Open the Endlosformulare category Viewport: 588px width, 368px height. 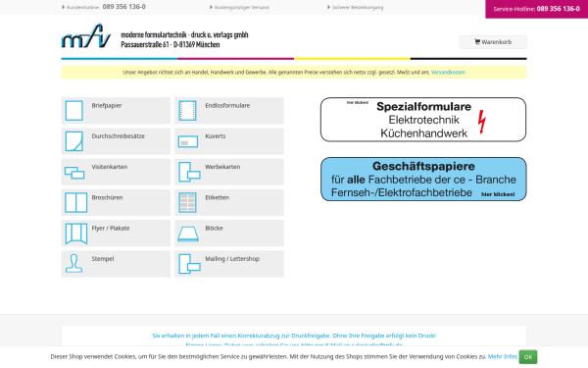click(x=227, y=106)
